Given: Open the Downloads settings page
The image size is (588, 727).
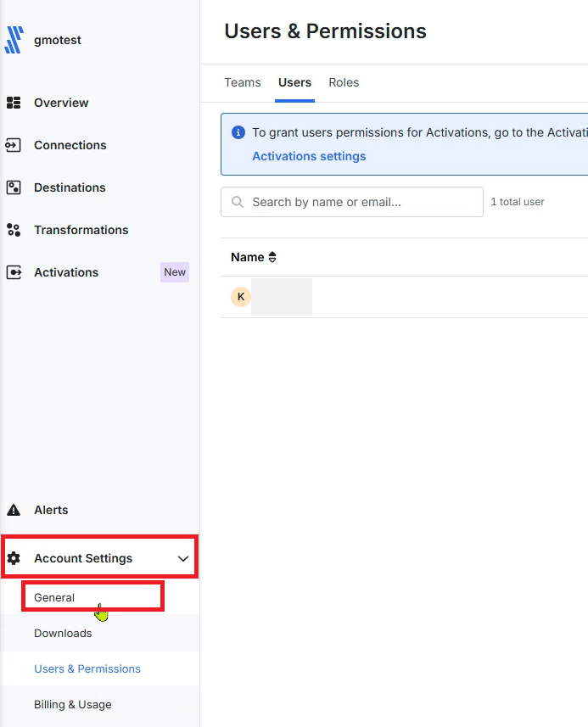Looking at the screenshot, I should (63, 634).
